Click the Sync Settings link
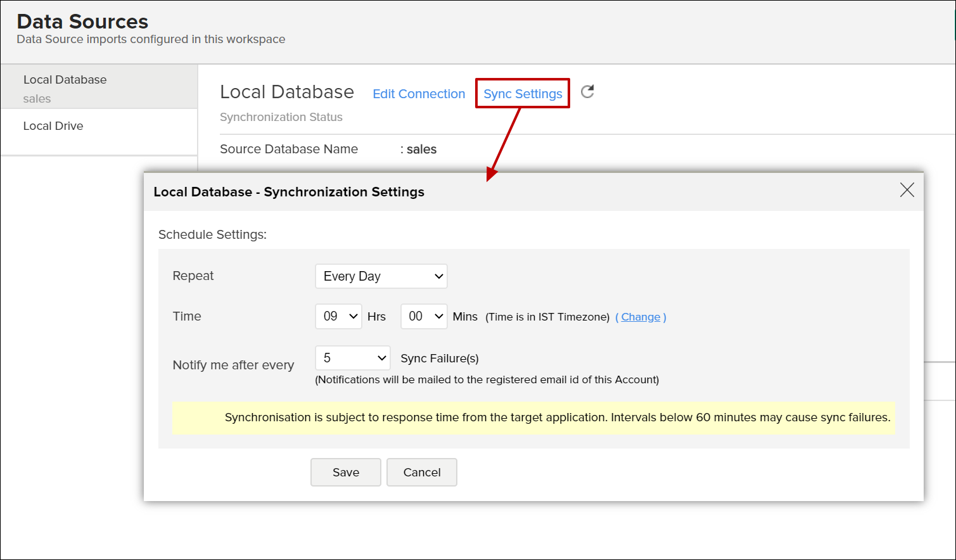Screen dimensions: 956x560 tap(523, 94)
